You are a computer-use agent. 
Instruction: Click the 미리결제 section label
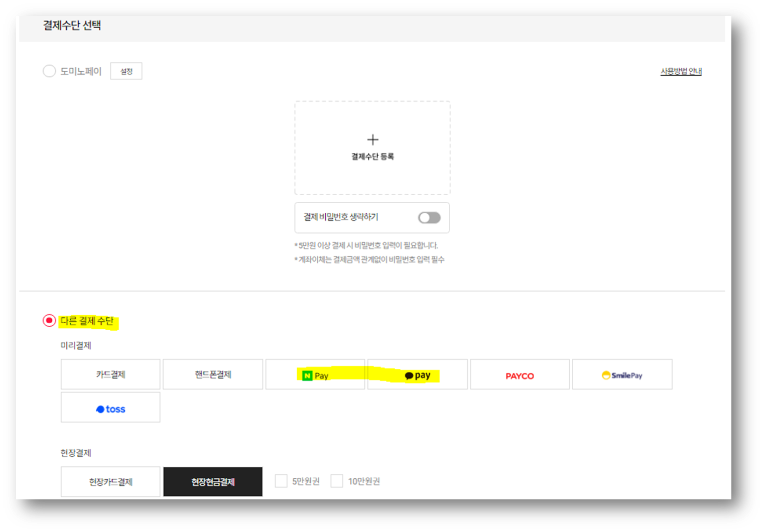[76, 345]
